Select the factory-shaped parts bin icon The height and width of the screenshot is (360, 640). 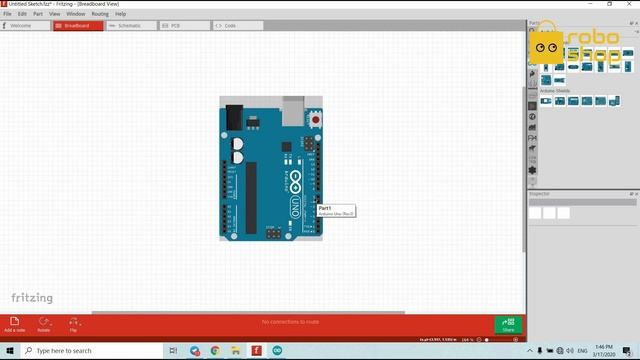click(x=532, y=127)
